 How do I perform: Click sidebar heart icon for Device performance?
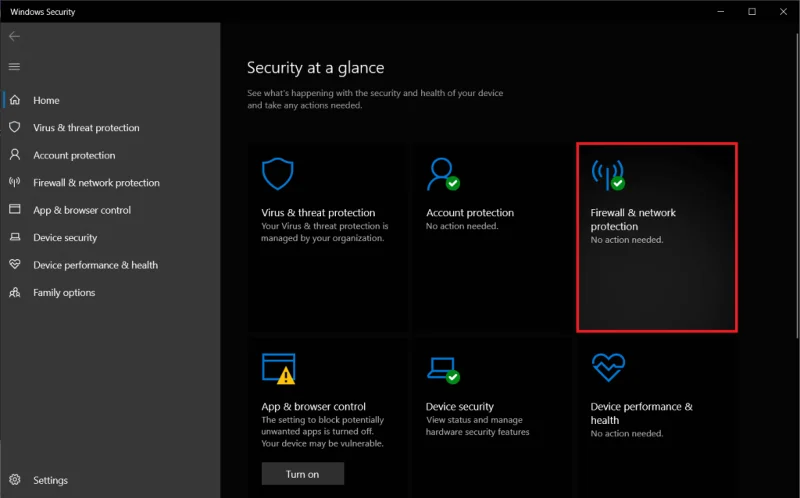point(15,264)
